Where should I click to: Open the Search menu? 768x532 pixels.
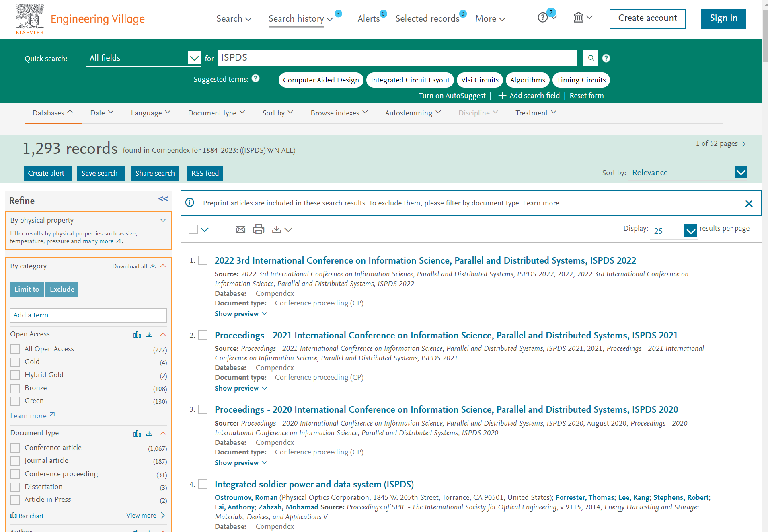click(x=234, y=18)
